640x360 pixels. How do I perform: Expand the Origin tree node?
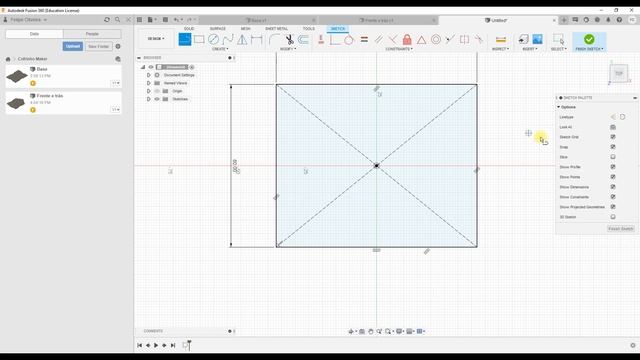(x=149, y=91)
